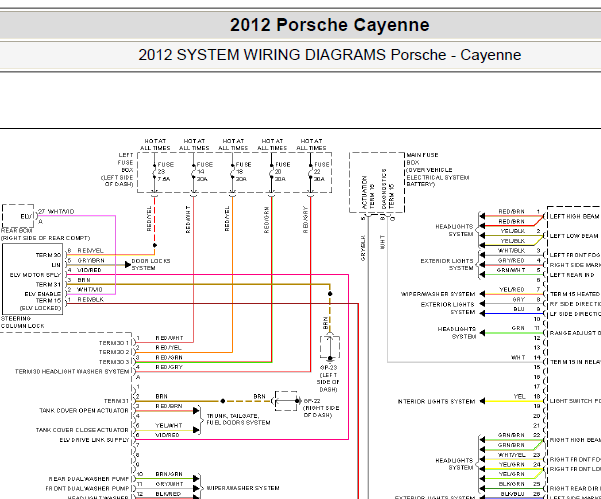Click the 'YEL/RED' wire label at pin 7

click(x=512, y=289)
